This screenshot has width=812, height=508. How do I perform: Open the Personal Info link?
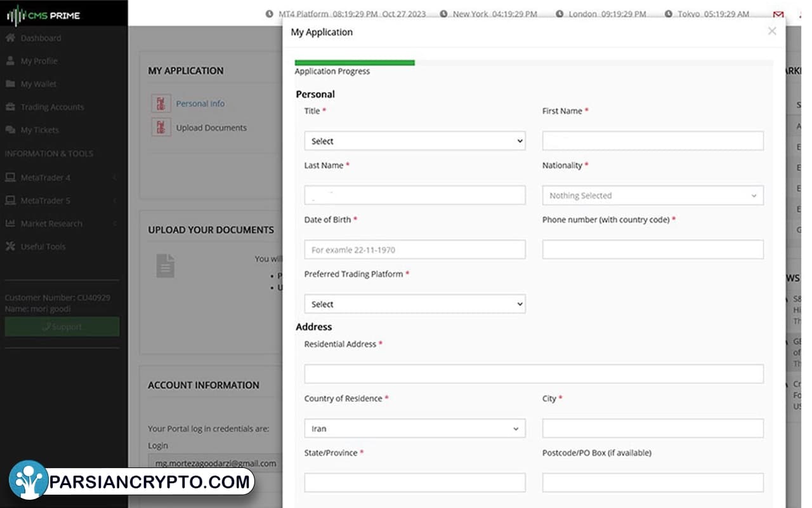point(200,104)
